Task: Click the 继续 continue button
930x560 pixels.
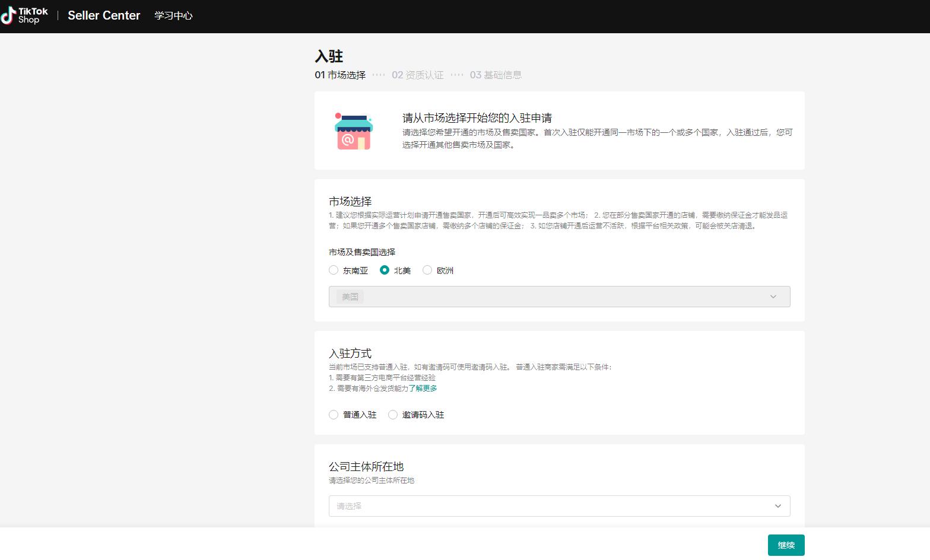Action: click(x=786, y=545)
